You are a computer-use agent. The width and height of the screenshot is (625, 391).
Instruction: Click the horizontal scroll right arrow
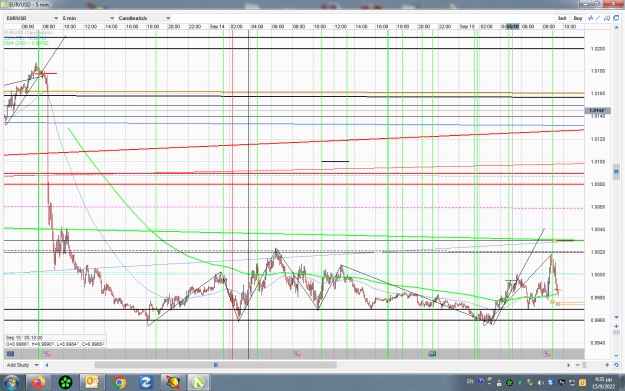point(568,365)
